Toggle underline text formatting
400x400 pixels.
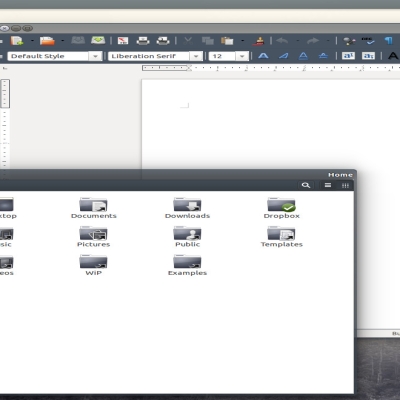[x=303, y=56]
